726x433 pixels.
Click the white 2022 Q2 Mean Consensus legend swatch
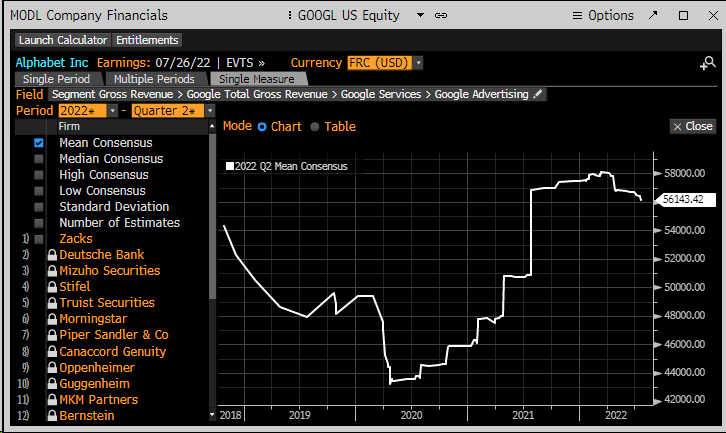pyautogui.click(x=230, y=166)
